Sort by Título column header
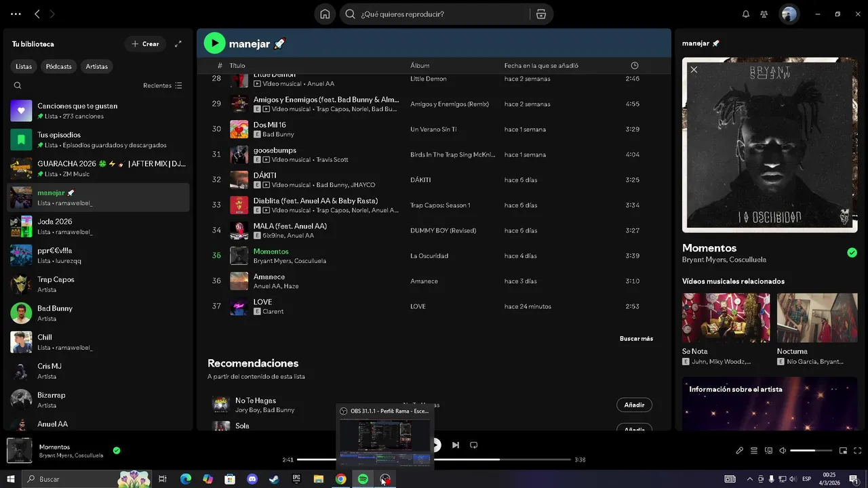Screen dimensions: 868x488 click(237, 66)
